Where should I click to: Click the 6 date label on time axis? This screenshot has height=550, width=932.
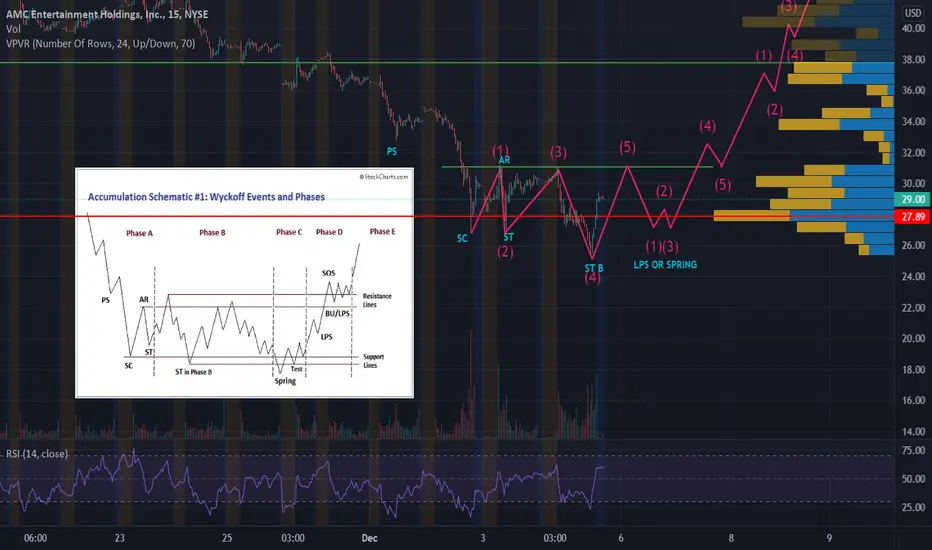621,538
